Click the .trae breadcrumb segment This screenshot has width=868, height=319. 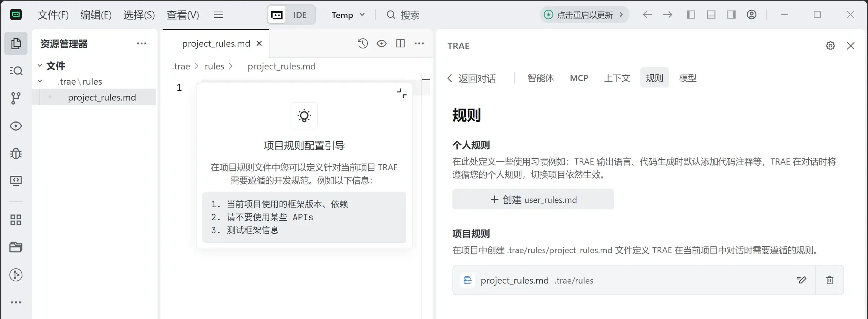pos(181,66)
